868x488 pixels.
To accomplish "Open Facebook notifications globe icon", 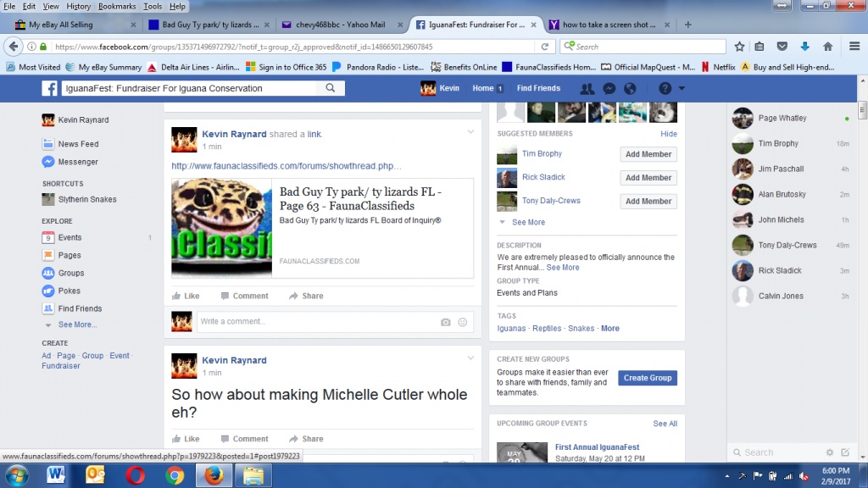I will point(630,88).
